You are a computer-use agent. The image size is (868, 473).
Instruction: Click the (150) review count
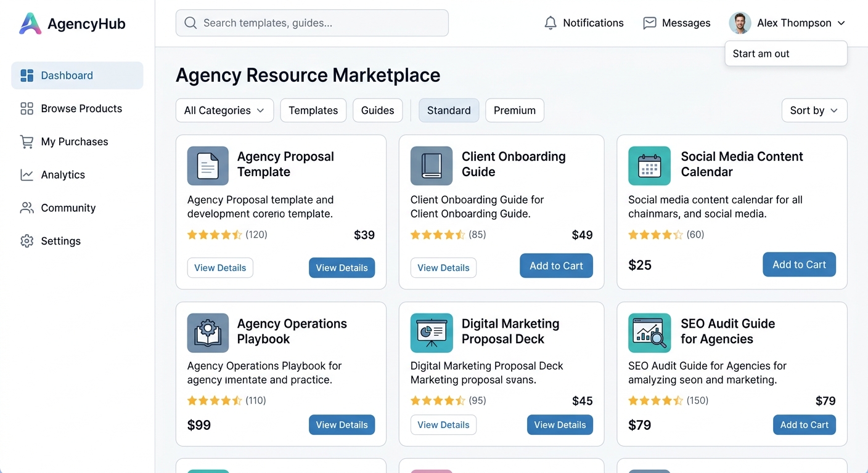click(697, 401)
